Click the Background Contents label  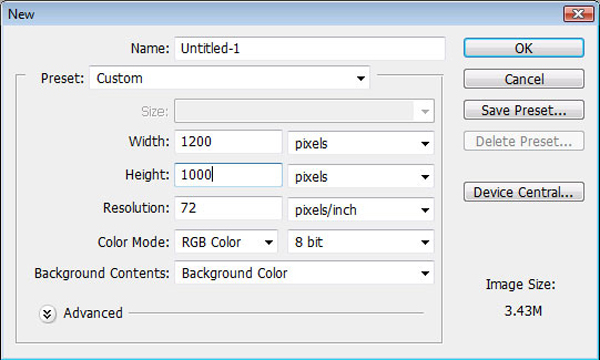102,273
